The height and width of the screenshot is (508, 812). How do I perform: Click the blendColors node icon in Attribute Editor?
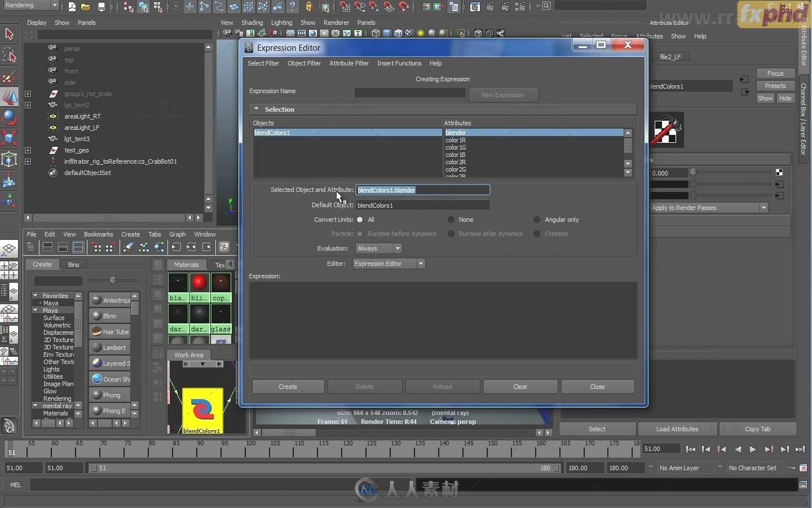pyautogui.click(x=667, y=130)
